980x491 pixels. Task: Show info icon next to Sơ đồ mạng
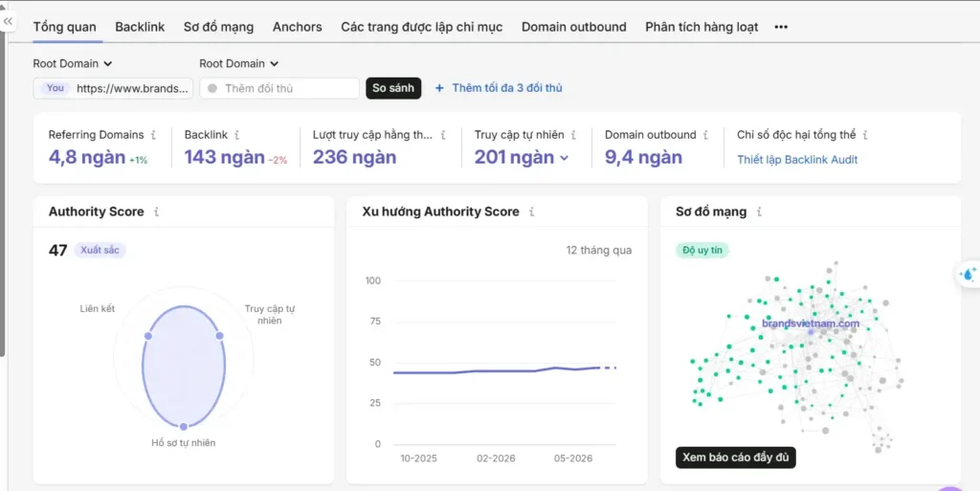pyautogui.click(x=759, y=212)
